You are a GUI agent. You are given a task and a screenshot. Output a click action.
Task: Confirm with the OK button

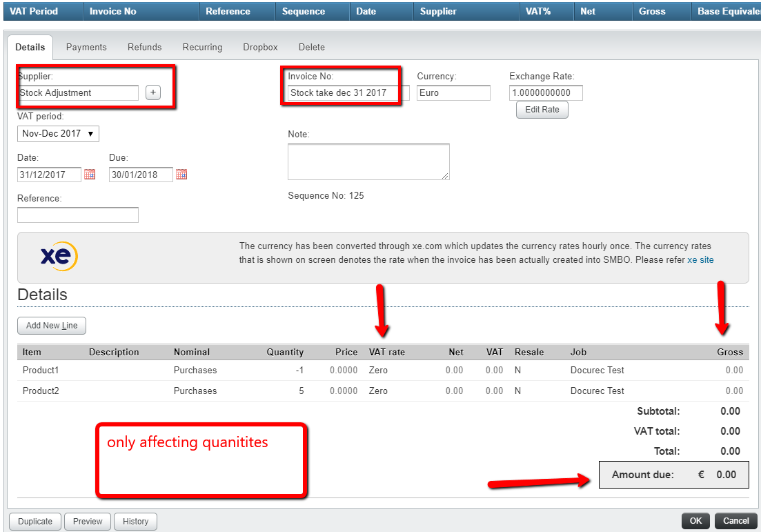coord(695,521)
